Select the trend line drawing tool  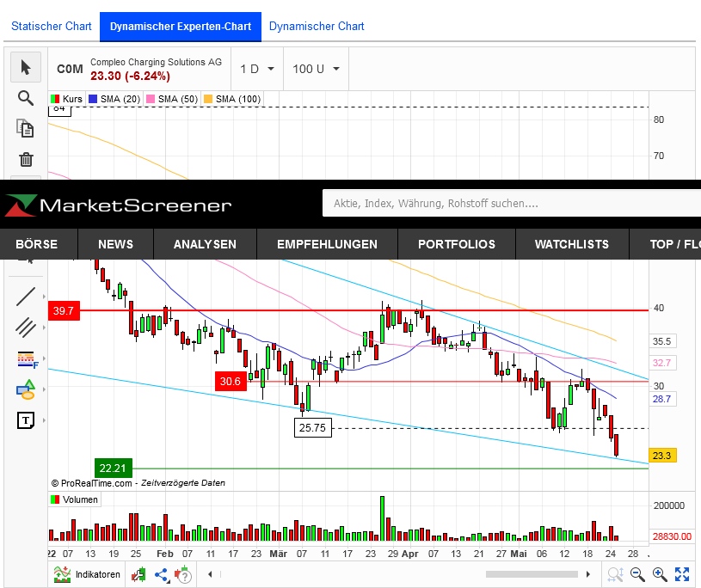tap(26, 297)
